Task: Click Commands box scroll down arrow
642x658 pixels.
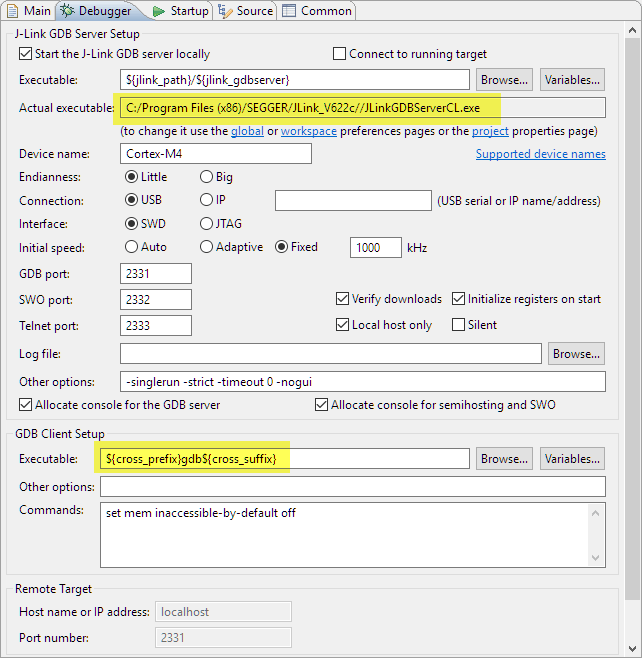Action: point(595,557)
